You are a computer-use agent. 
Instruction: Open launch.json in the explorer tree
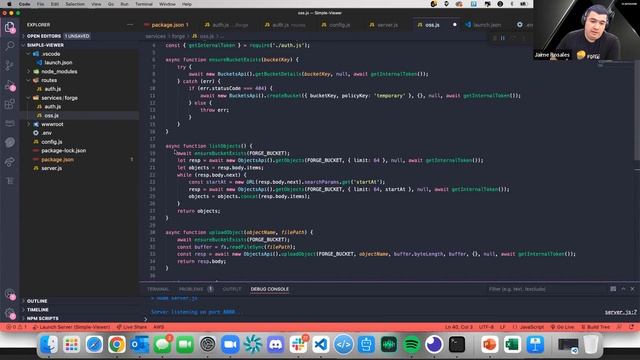tap(58, 62)
